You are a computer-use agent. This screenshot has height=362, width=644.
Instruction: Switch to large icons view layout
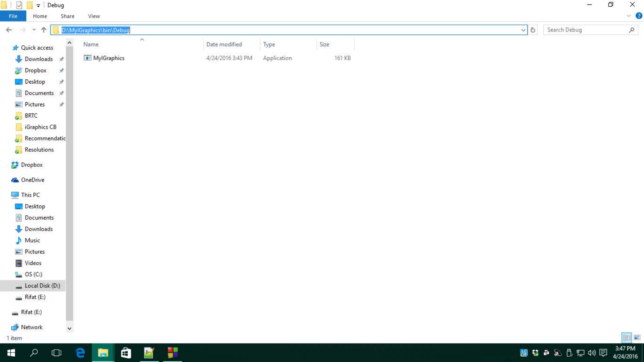tap(637, 337)
